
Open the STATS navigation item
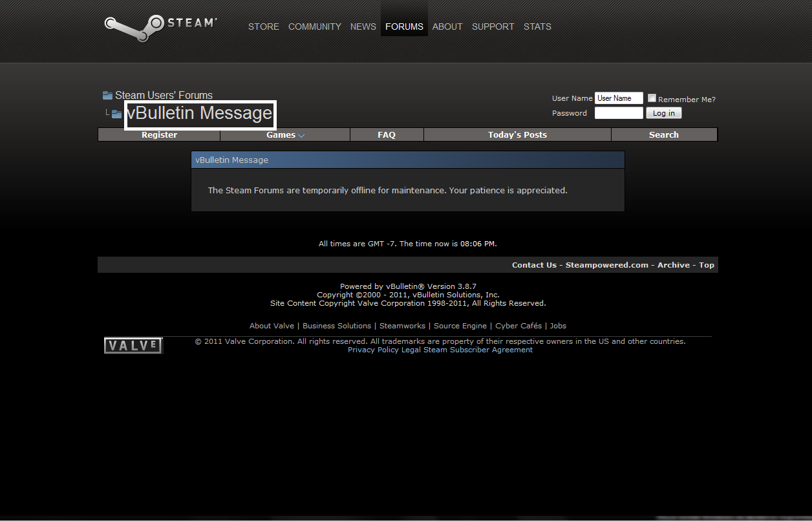pyautogui.click(x=537, y=27)
